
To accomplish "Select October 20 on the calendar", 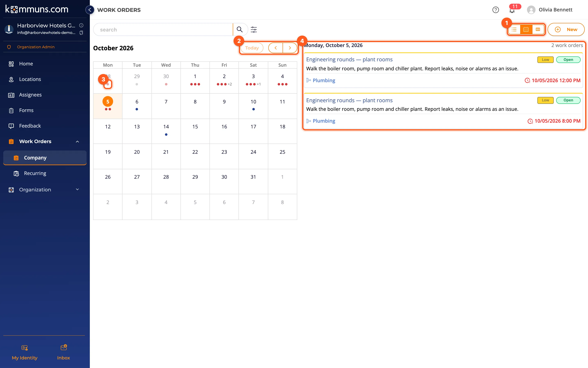I will coord(137,156).
